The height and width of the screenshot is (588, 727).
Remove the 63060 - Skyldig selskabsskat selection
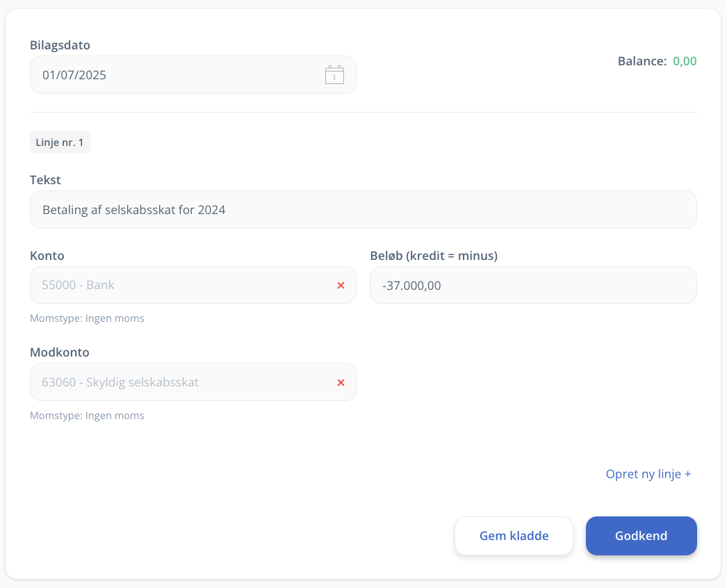tap(341, 382)
